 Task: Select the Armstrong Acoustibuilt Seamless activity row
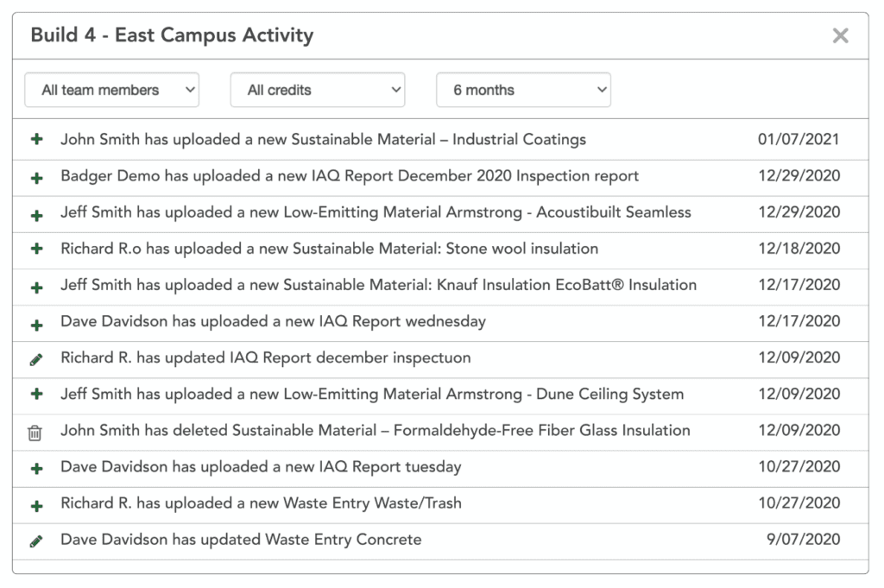376,212
